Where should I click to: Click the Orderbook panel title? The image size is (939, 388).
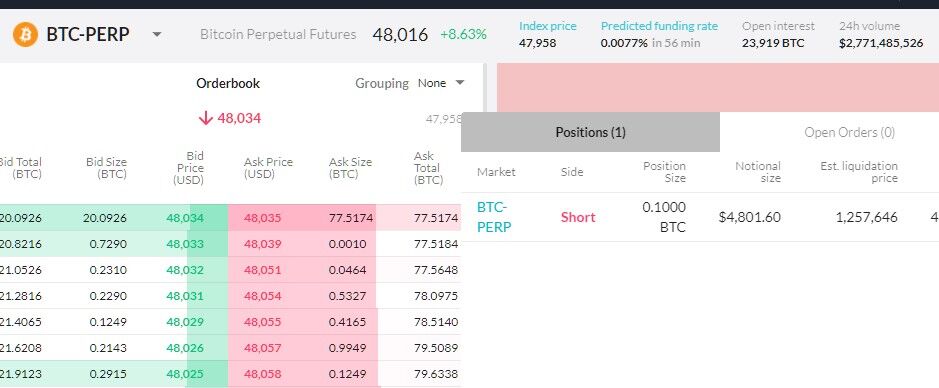pyautogui.click(x=228, y=83)
